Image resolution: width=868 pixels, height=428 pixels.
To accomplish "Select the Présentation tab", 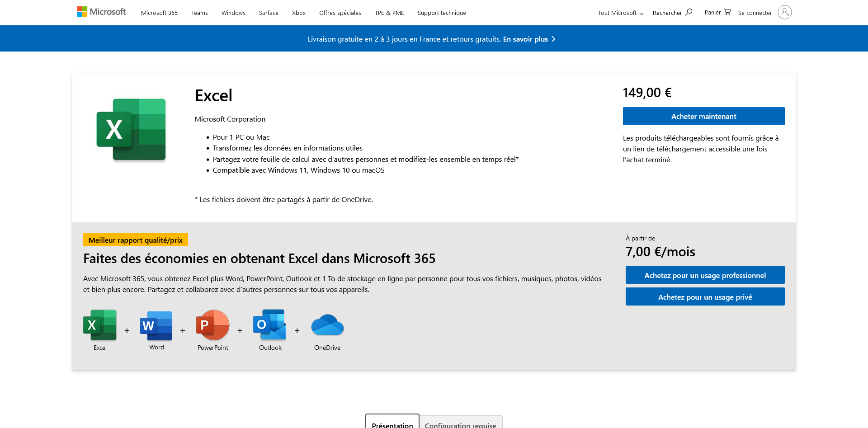I will (392, 421).
